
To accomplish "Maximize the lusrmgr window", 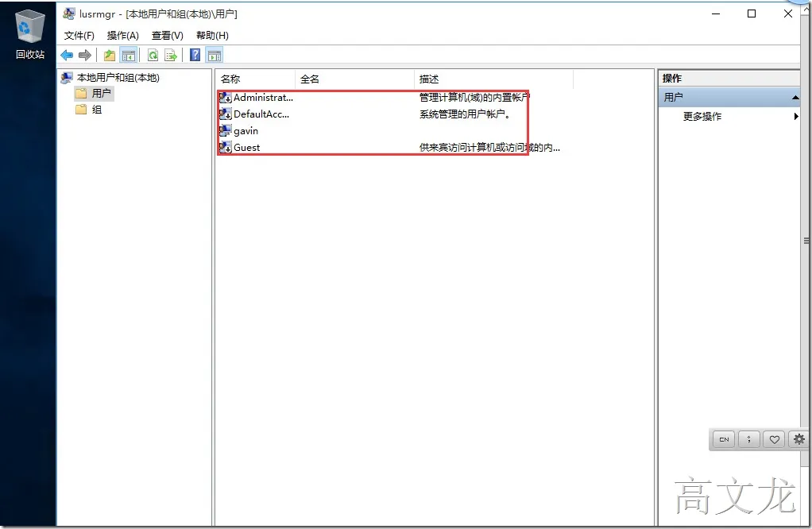I will (752, 14).
